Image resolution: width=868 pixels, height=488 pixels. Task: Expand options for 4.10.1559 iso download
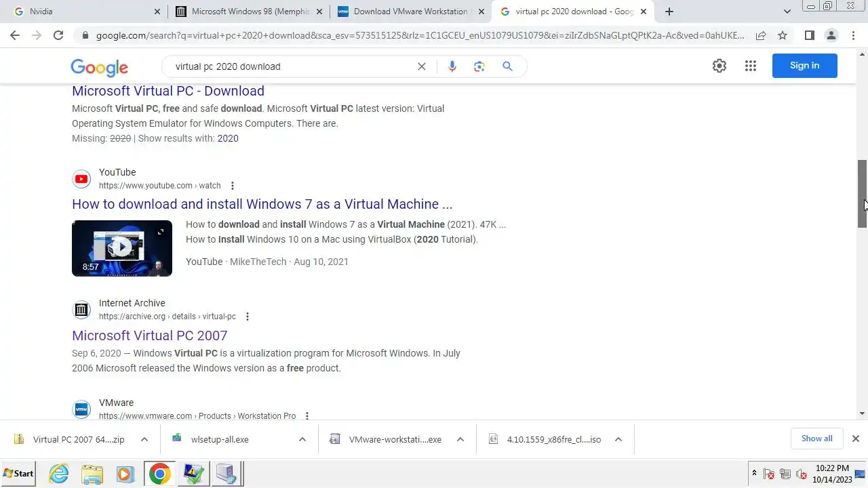(x=618, y=439)
